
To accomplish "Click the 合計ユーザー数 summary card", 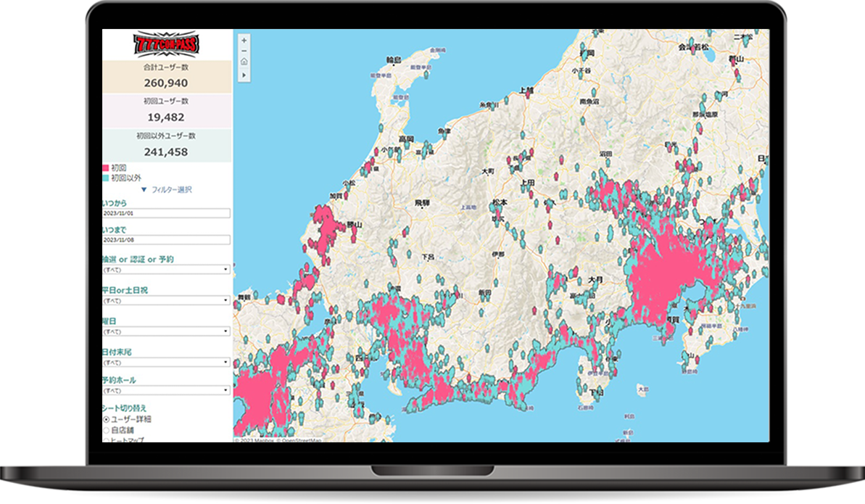I will tap(167, 77).
